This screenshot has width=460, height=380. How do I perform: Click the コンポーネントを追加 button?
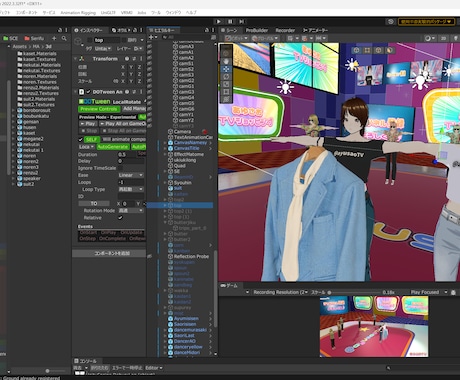[109, 254]
